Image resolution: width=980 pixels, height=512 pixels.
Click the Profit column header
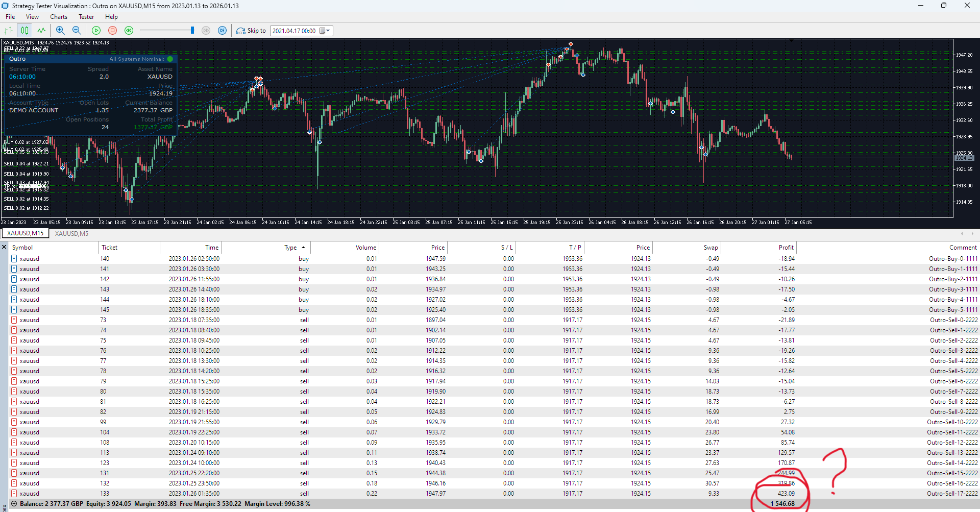(786, 248)
